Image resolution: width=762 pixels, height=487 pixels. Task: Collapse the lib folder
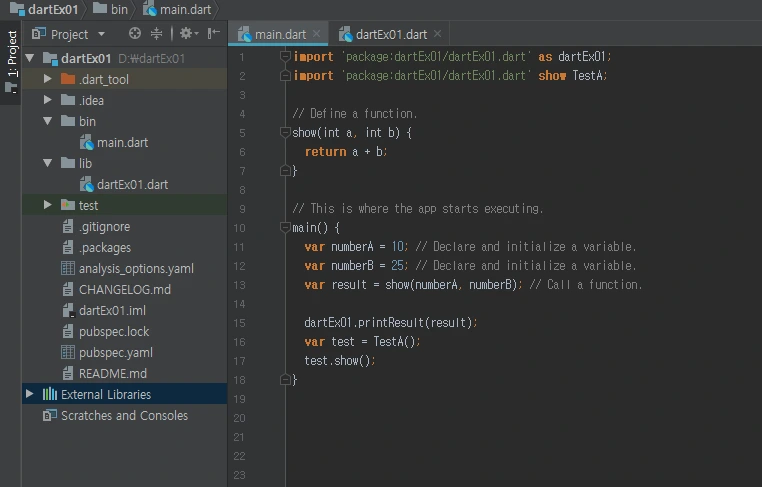click(48, 163)
